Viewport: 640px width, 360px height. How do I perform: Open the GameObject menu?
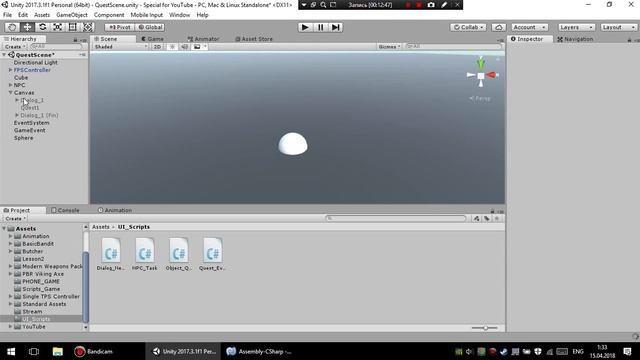point(72,15)
